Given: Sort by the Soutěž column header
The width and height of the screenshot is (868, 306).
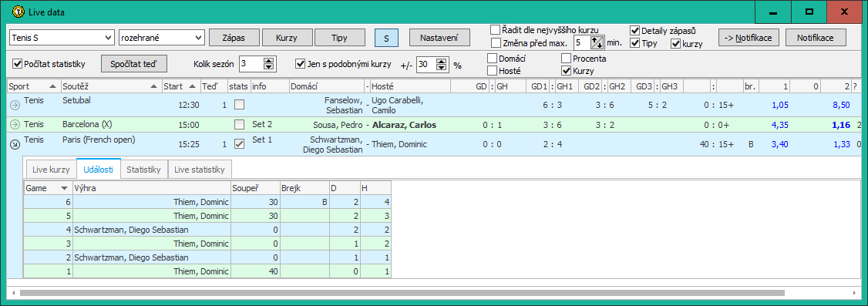Looking at the screenshot, I should 111,86.
